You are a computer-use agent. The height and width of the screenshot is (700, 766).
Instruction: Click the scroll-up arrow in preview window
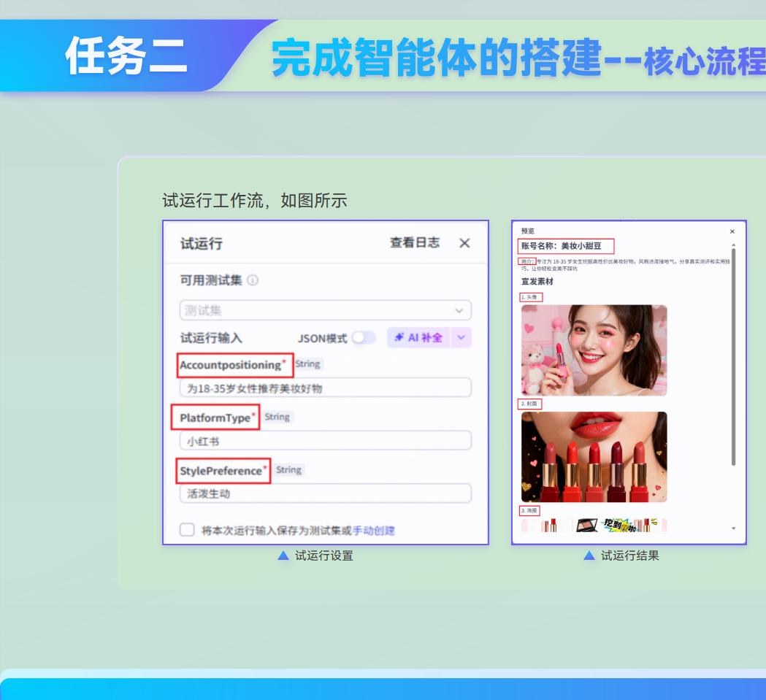733,244
